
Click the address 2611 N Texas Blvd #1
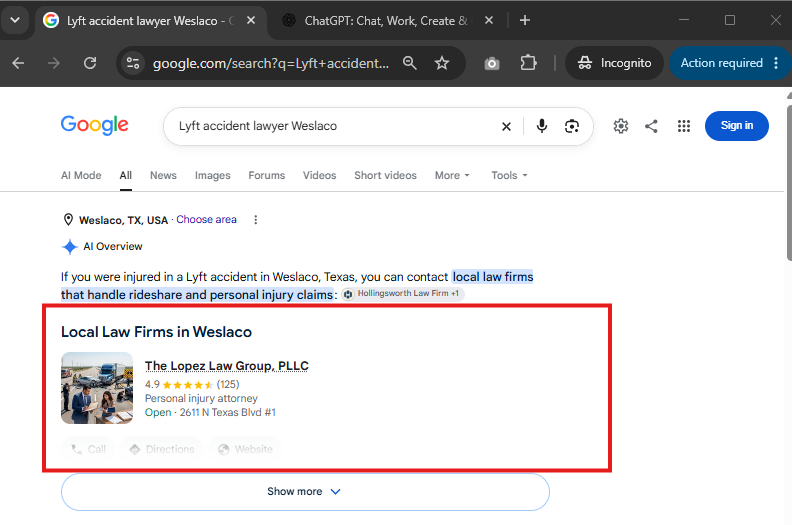pyautogui.click(x=228, y=412)
